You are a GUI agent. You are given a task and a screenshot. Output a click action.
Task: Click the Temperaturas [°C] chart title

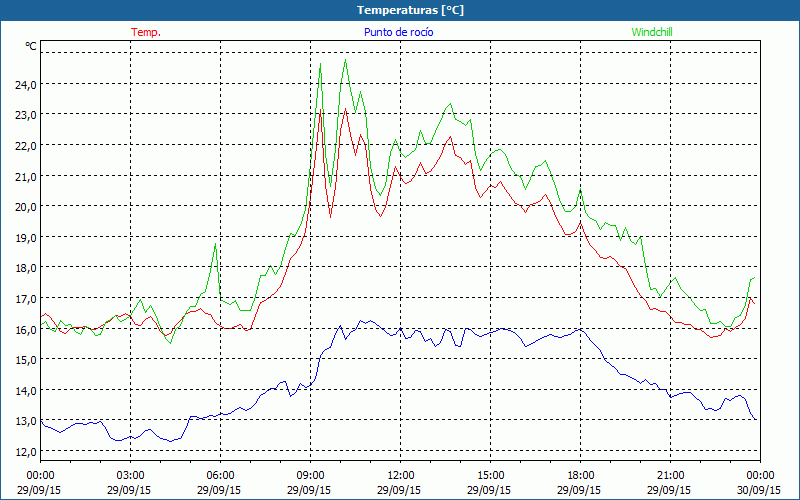point(410,10)
